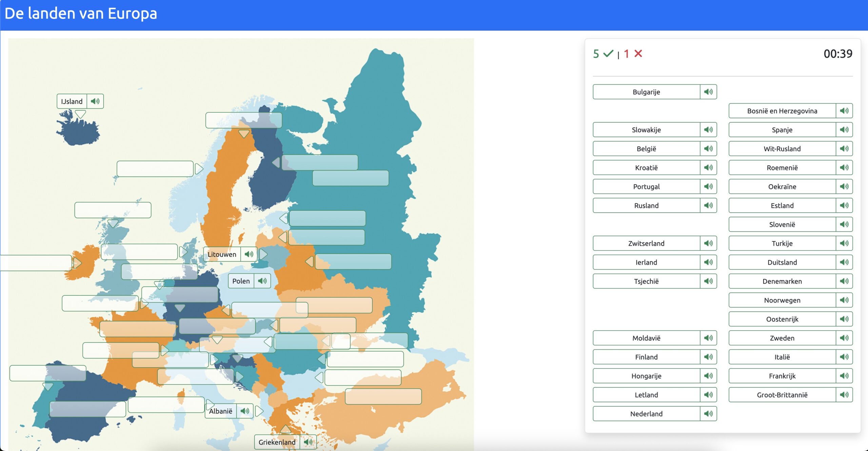
Task: Choose the Finland answer label
Action: (646, 357)
